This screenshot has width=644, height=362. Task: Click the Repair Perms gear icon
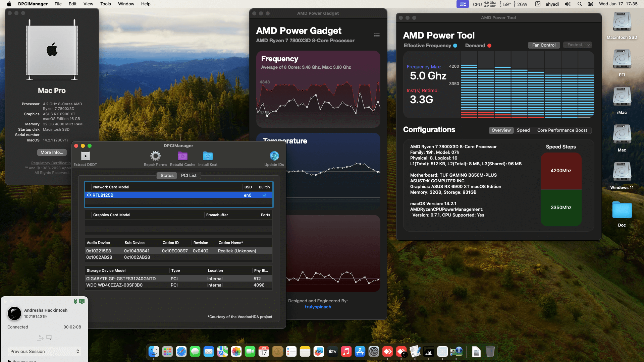point(155,156)
